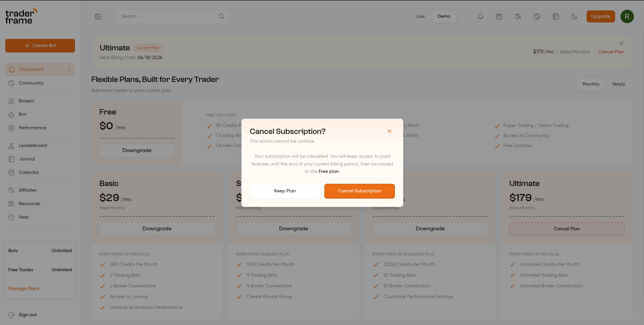Screen dimensions: 644x325
Task: Click 'Unlimited Trading Bots' feature
Action: click(544, 275)
